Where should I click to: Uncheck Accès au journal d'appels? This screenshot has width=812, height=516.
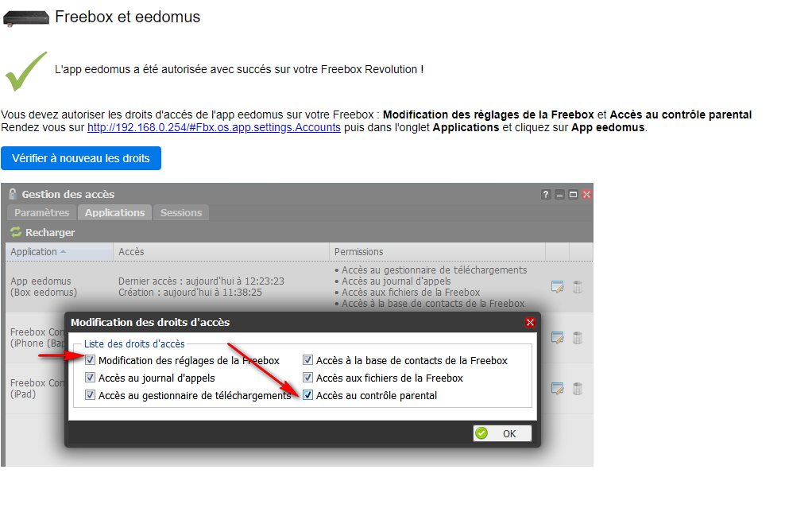click(91, 378)
